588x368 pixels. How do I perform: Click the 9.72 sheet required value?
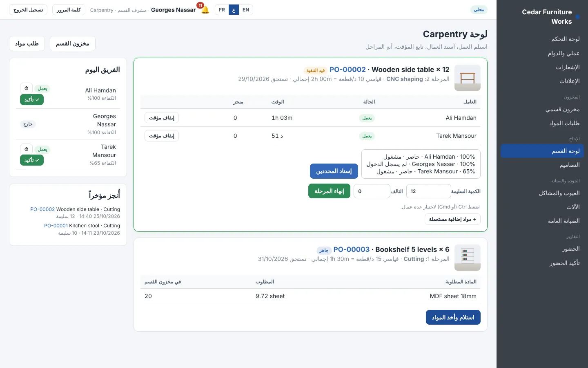[x=270, y=296]
